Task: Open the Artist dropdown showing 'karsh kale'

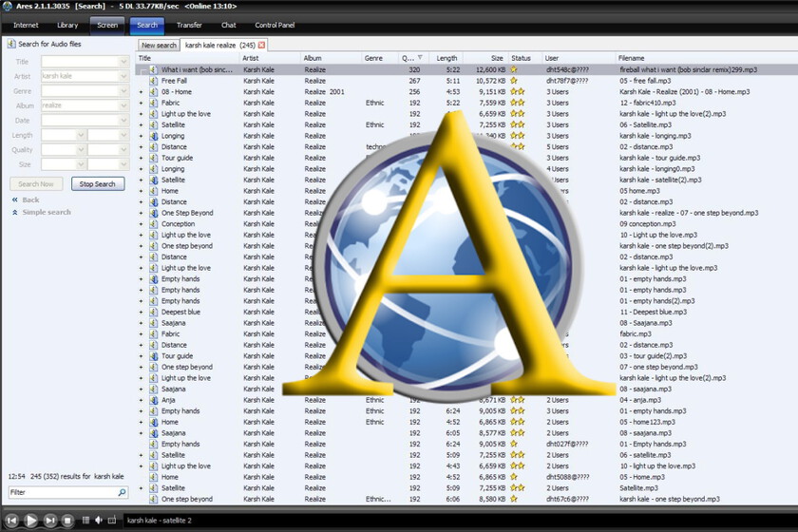Action: [123, 76]
